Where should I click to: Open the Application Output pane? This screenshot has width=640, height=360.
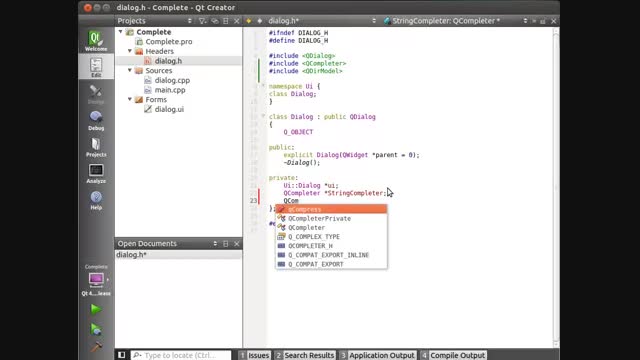click(x=378, y=355)
